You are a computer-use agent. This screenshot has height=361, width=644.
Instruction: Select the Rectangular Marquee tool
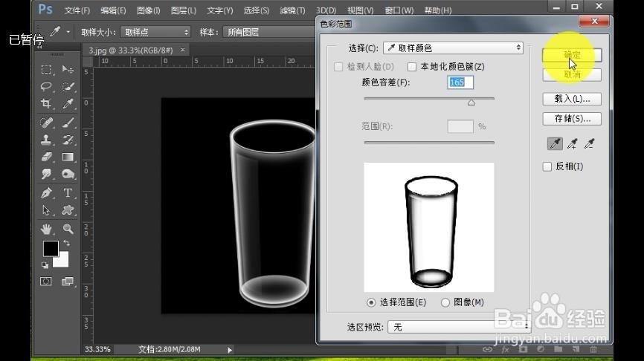coord(46,69)
